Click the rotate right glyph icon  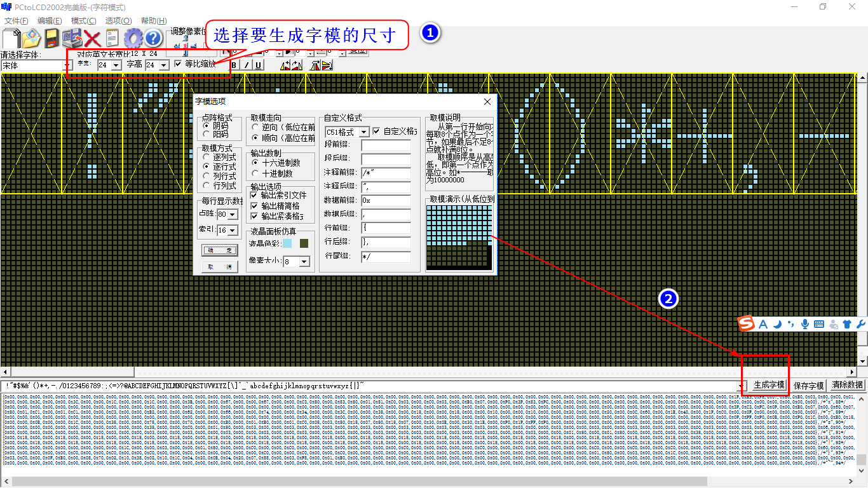297,65
